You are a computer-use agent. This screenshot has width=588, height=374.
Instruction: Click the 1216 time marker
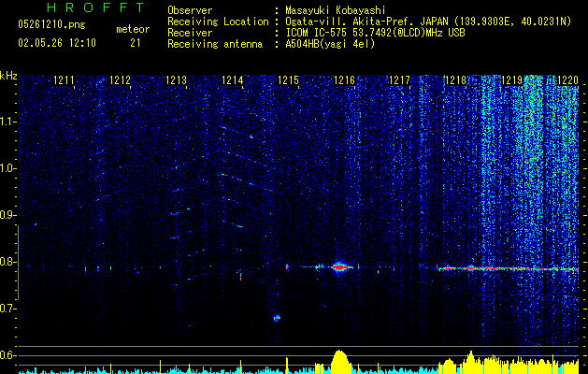(x=344, y=79)
